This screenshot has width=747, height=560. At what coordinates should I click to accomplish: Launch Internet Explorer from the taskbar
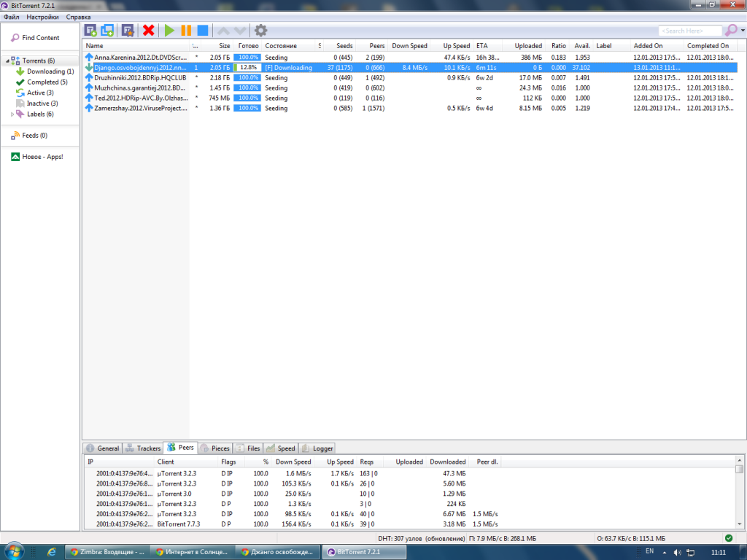tap(52, 552)
